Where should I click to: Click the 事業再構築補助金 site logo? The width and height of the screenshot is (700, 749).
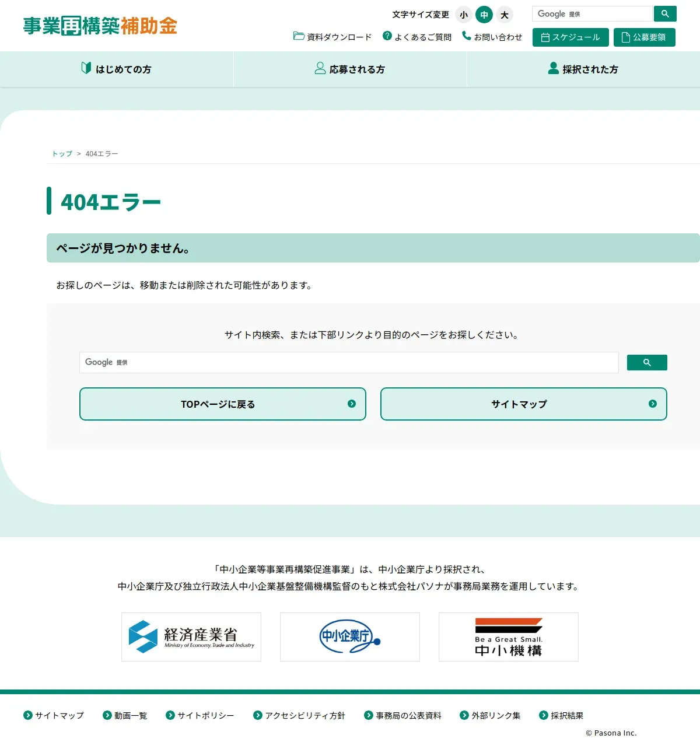tap(100, 26)
